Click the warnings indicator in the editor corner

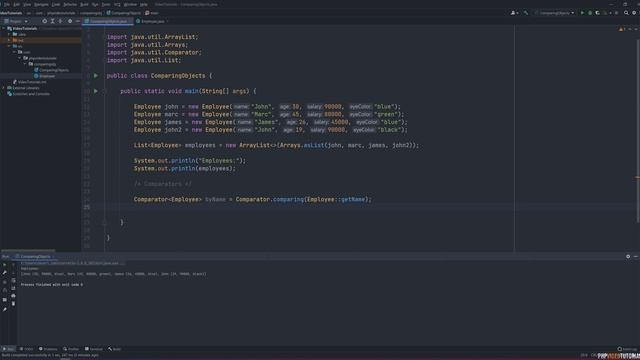(x=622, y=29)
